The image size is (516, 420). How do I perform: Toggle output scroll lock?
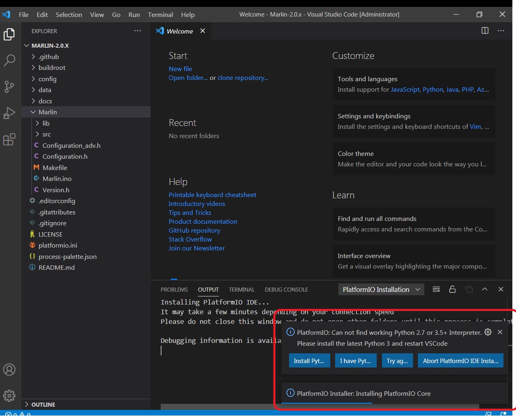(x=453, y=289)
